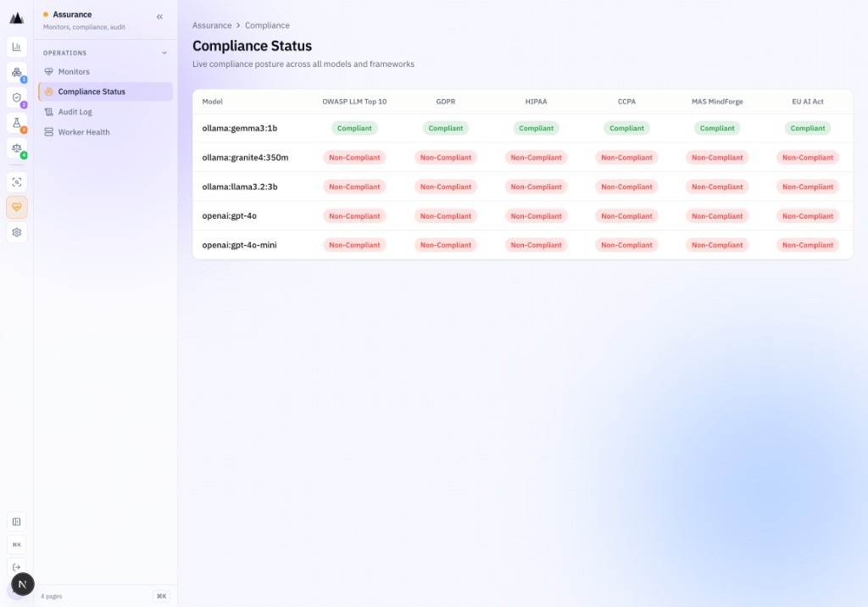Screen dimensions: 868x607
Task: Select the ollama:gemma3:1b model row name
Action: (240, 128)
